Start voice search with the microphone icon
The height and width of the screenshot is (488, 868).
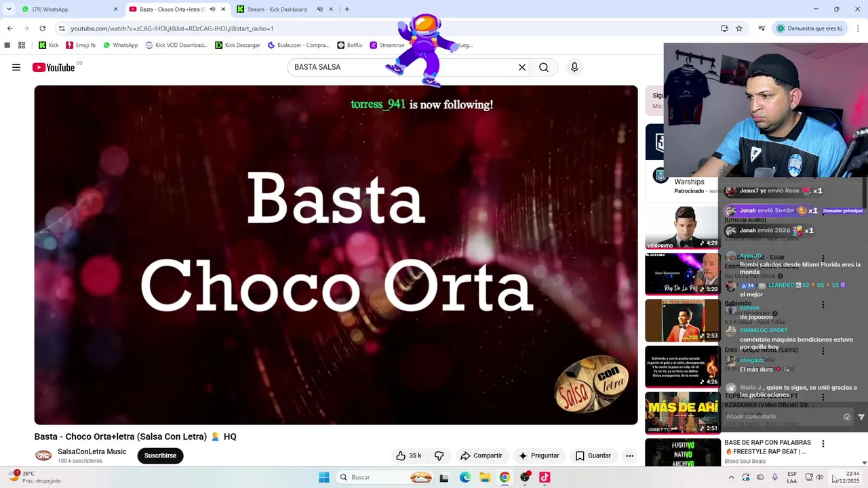tap(574, 67)
